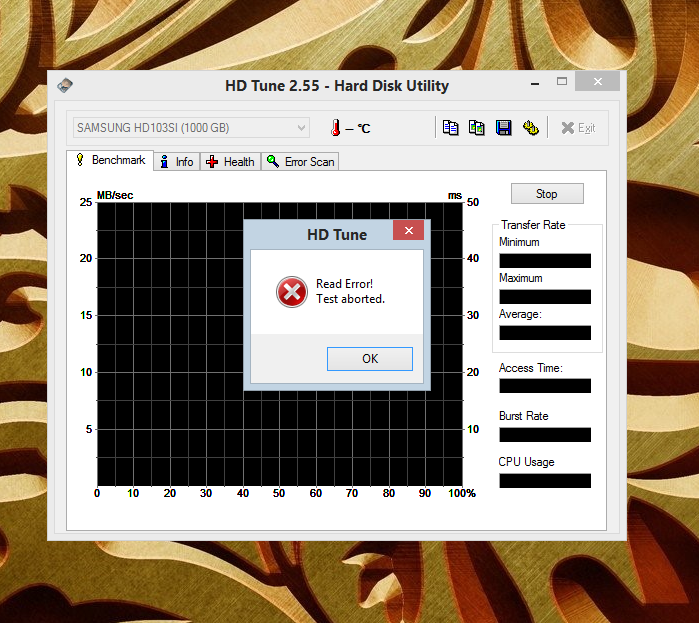The width and height of the screenshot is (699, 623).
Task: Maximize the HD Tune window
Action: pos(562,81)
